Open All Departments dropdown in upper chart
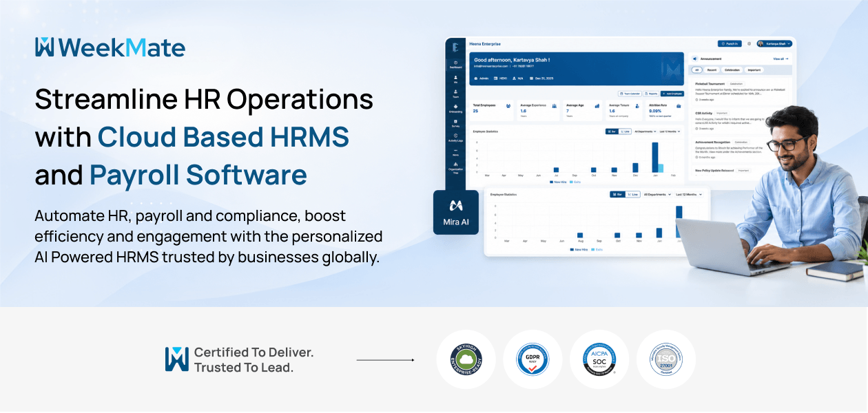 click(x=645, y=131)
